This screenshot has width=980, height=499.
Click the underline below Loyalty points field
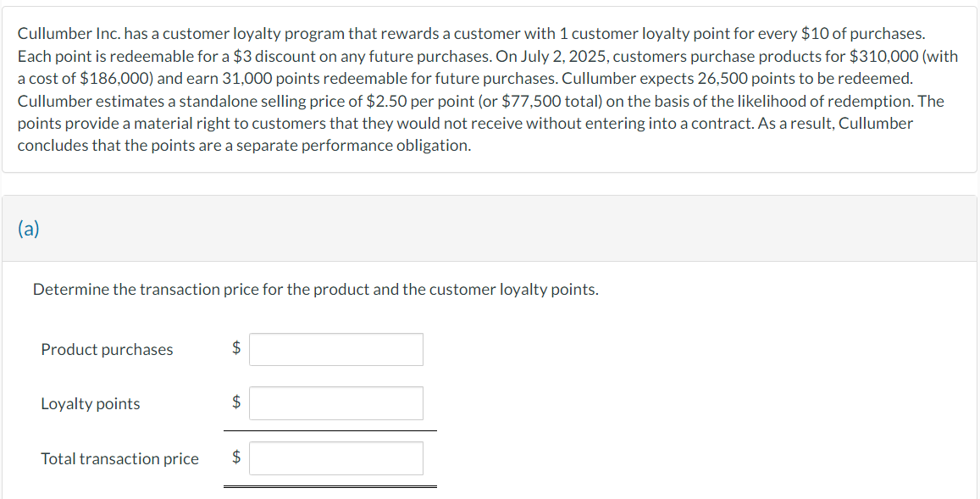[330, 430]
